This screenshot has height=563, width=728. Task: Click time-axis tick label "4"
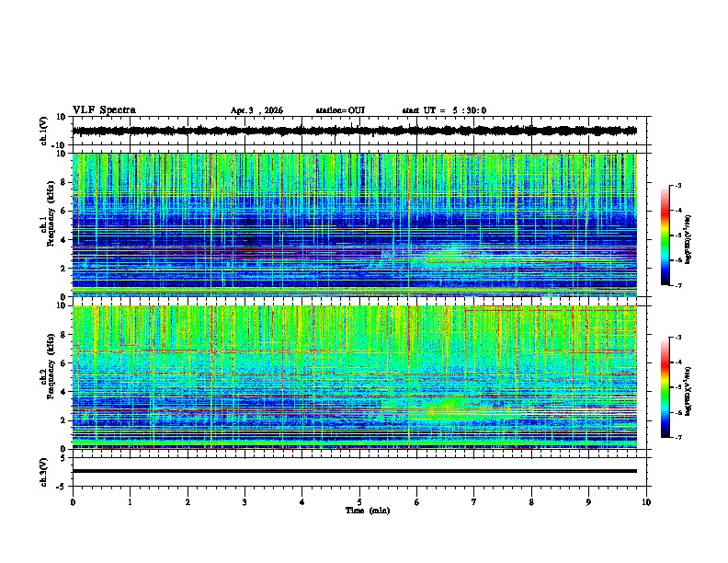coord(302,502)
